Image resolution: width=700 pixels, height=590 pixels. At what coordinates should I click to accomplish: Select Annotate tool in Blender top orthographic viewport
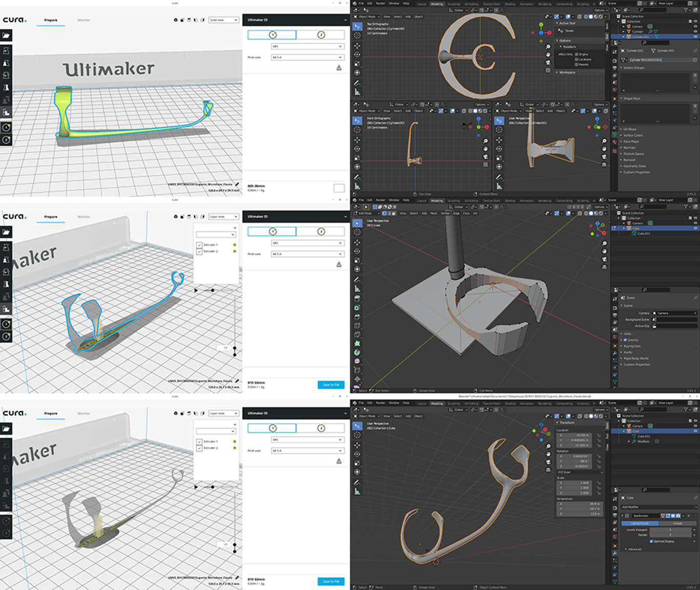[357, 82]
